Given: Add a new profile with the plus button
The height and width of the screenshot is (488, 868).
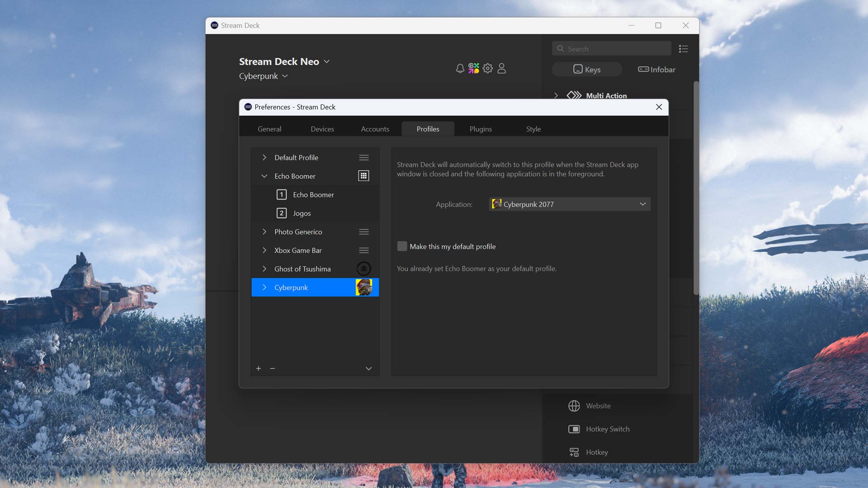Looking at the screenshot, I should click(259, 369).
